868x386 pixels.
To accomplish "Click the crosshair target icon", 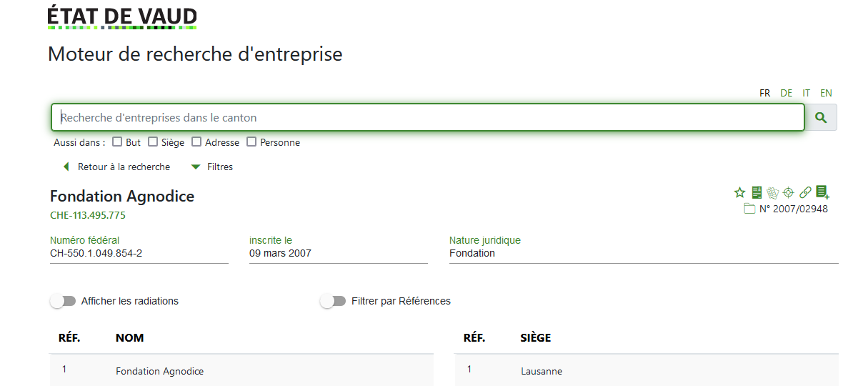I will point(789,192).
